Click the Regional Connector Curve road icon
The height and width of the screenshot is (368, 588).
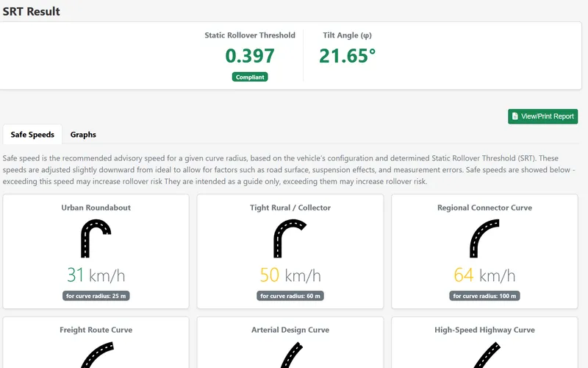pos(484,238)
